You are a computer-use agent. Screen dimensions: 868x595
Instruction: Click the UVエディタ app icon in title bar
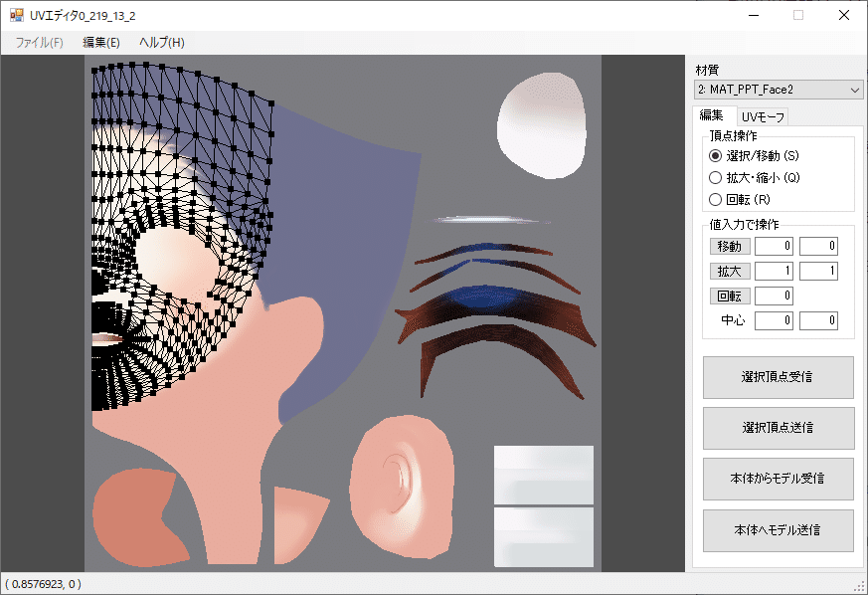tap(17, 15)
